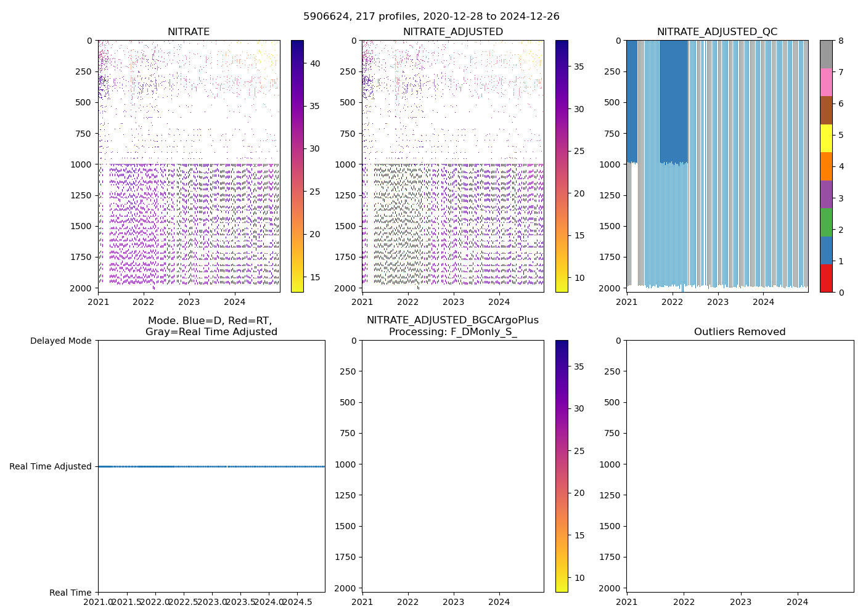
Task: Click the gray top segment of QC colorbar
Action: pyautogui.click(x=826, y=54)
